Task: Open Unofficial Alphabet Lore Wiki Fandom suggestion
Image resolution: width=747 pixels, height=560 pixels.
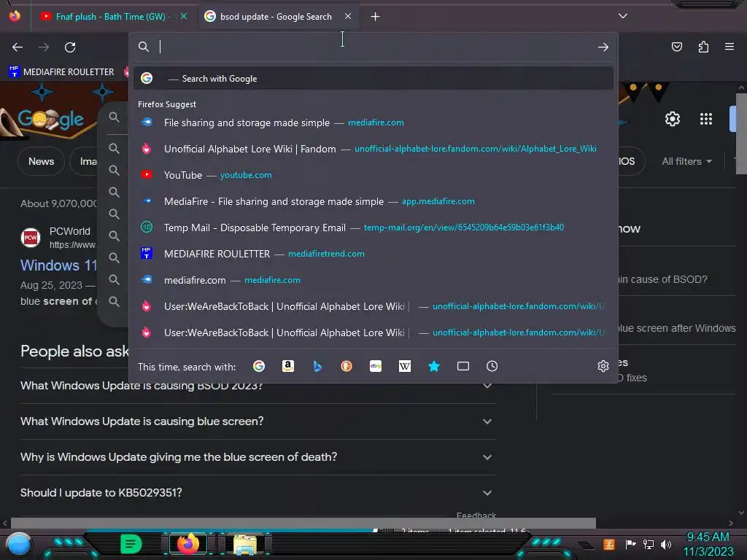Action: [x=373, y=149]
